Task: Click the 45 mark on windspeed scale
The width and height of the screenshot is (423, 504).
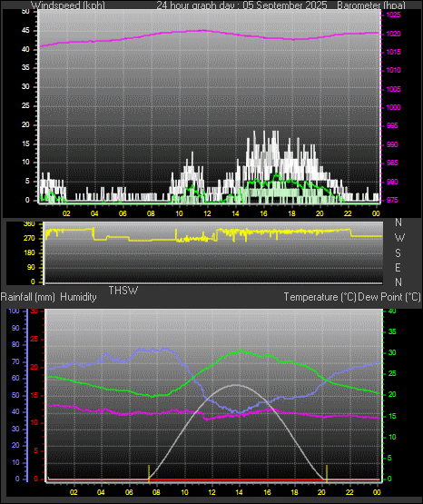Action: pos(25,31)
